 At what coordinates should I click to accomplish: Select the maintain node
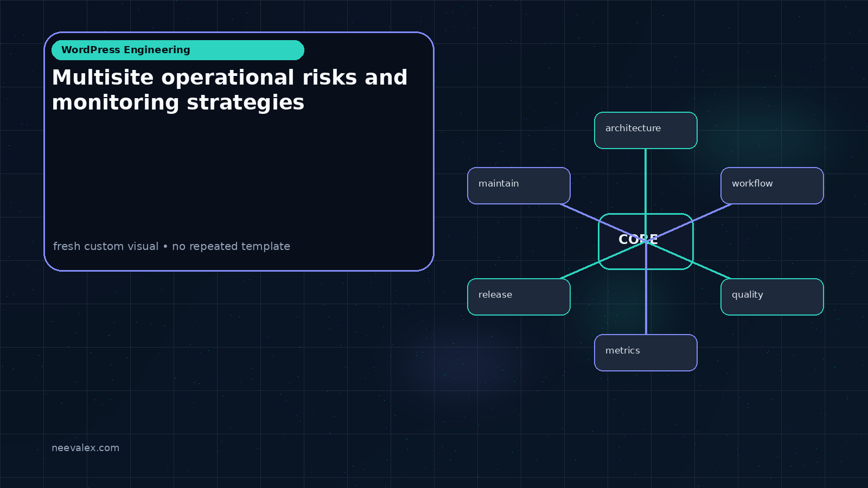point(519,185)
